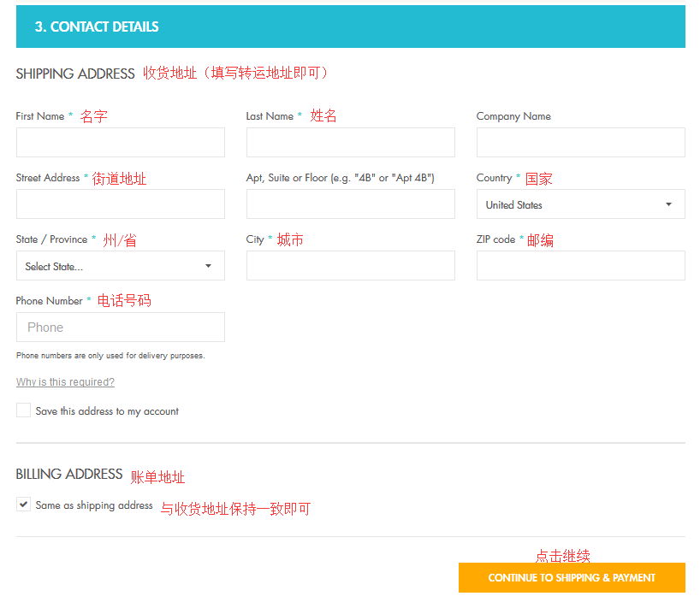Expand the Select State dropdown
Image resolution: width=700 pixels, height=608 pixels.
pos(111,266)
